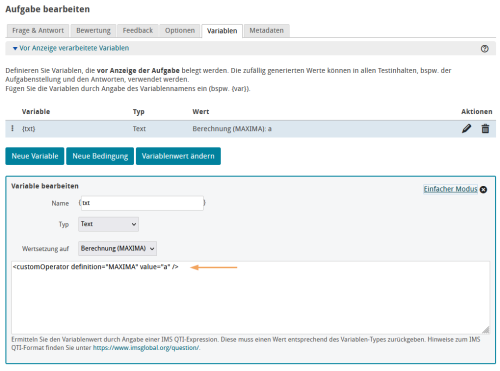The image size is (500, 371).
Task: Grab the drag handle of the {txt} row
Action: [x=13, y=128]
